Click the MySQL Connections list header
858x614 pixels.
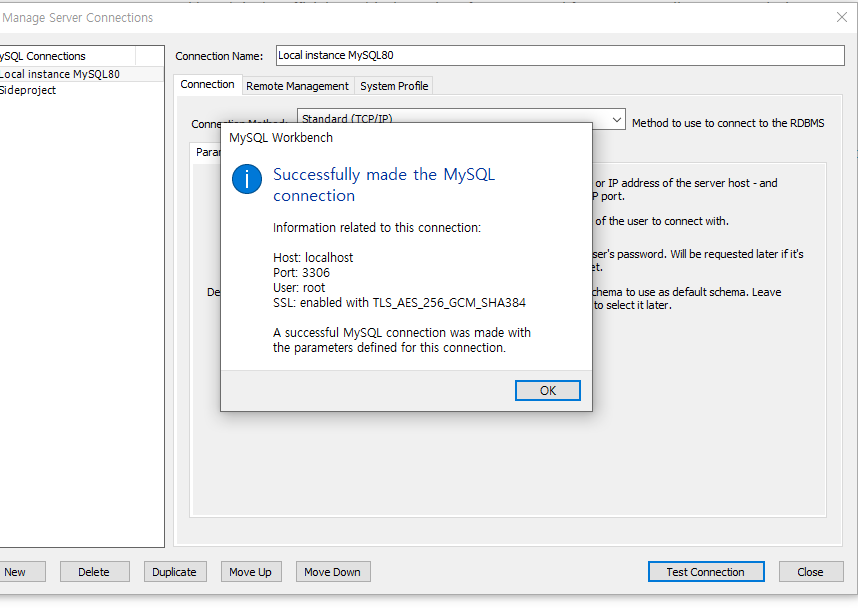pyautogui.click(x=67, y=56)
